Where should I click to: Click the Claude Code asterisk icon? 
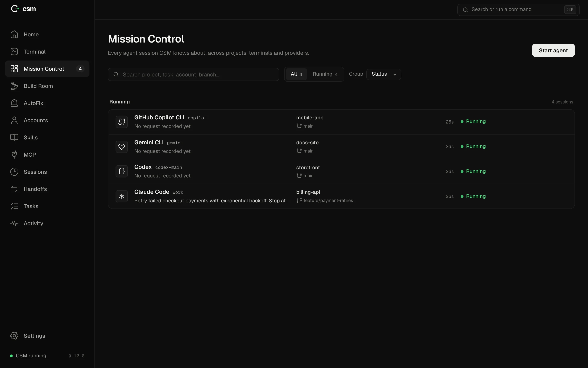click(122, 196)
